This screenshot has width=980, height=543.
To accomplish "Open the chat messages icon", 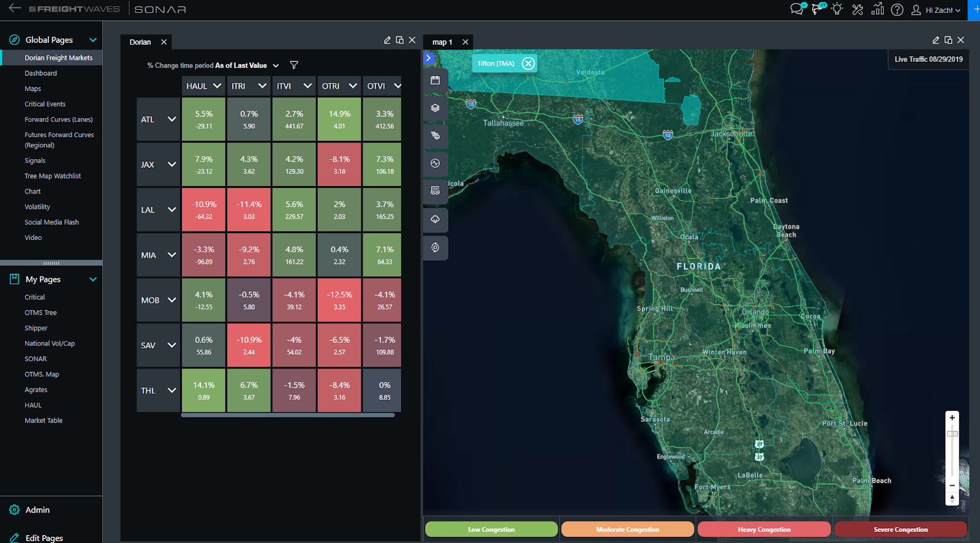I will [796, 9].
